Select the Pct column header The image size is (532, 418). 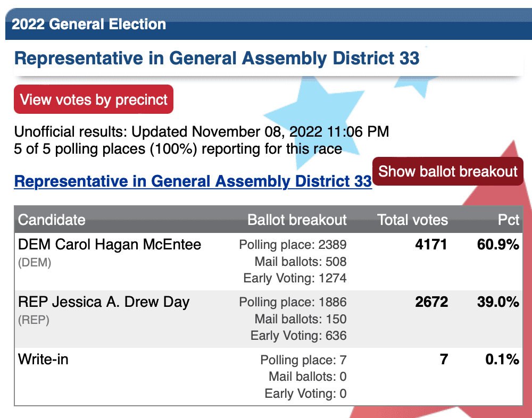(x=508, y=220)
